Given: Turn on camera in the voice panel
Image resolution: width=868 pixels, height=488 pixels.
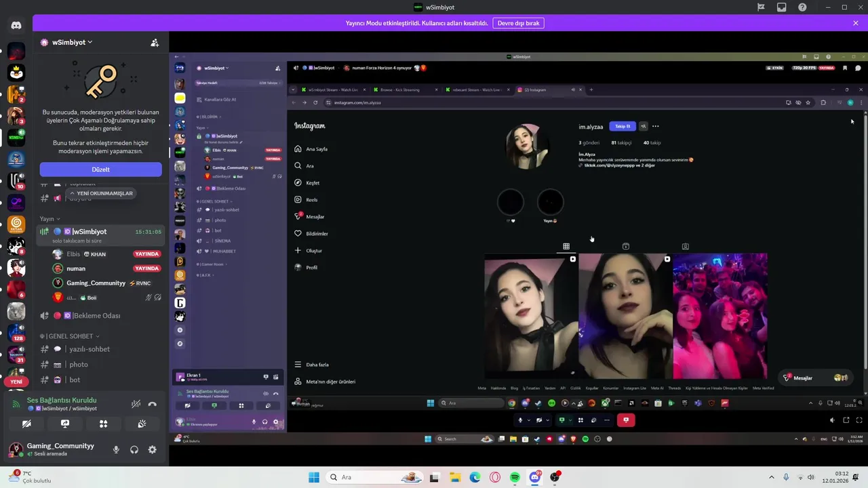Looking at the screenshot, I should [26, 424].
